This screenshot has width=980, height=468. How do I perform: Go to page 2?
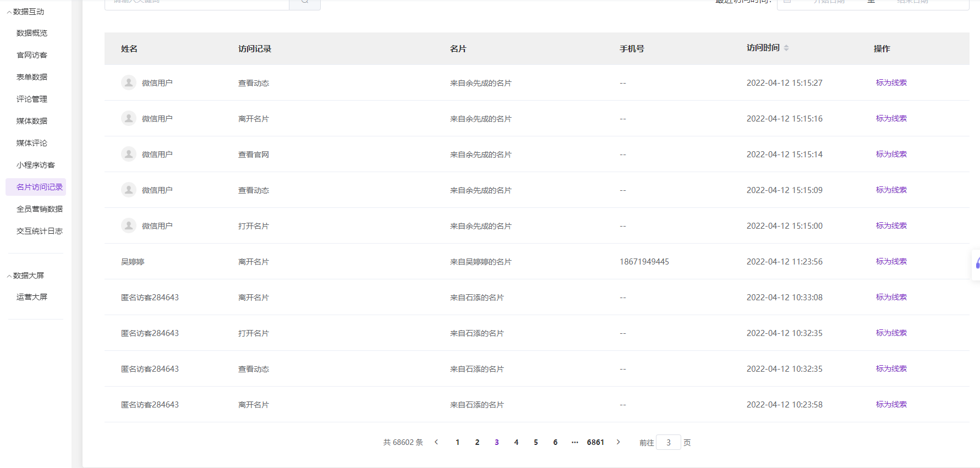pos(477,442)
